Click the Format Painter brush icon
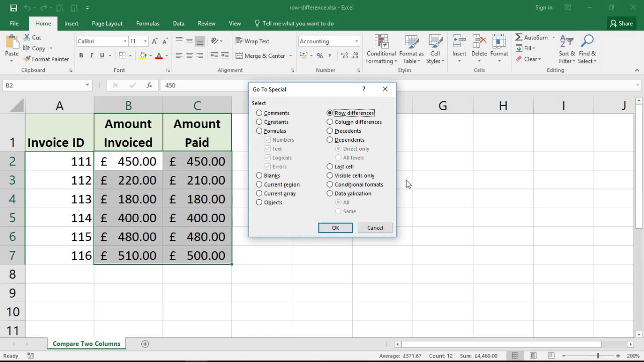The image size is (644, 362). click(x=27, y=59)
